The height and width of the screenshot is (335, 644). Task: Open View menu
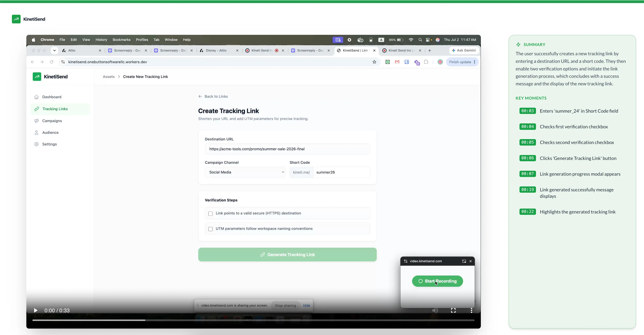coord(86,40)
